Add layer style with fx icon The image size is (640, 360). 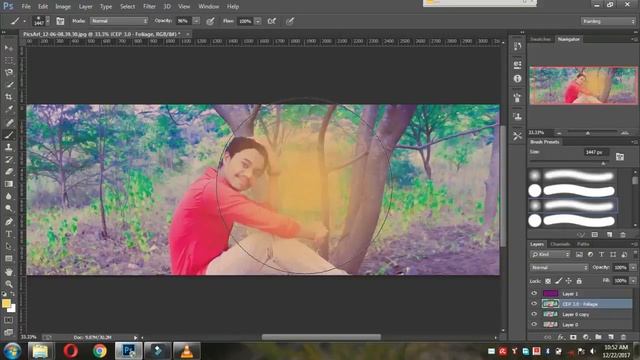[561, 337]
